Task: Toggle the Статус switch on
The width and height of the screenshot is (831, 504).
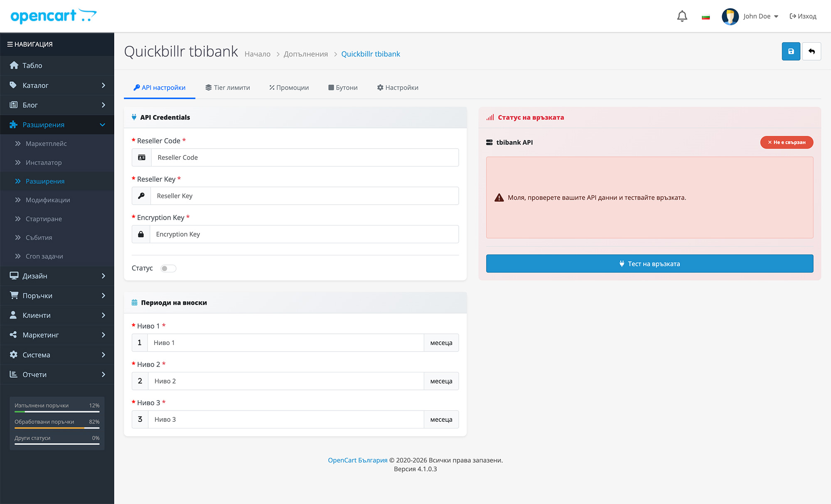Action: [x=168, y=269]
